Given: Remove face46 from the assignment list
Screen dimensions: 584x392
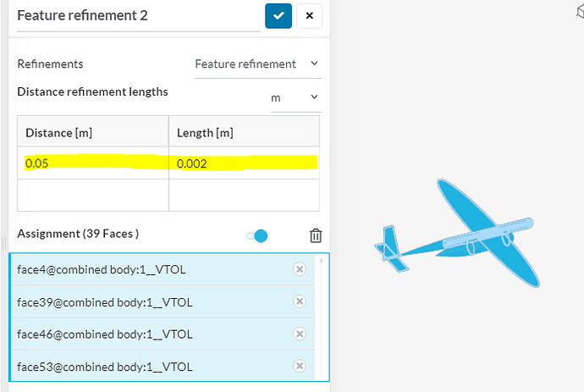Looking at the screenshot, I should [299, 334].
